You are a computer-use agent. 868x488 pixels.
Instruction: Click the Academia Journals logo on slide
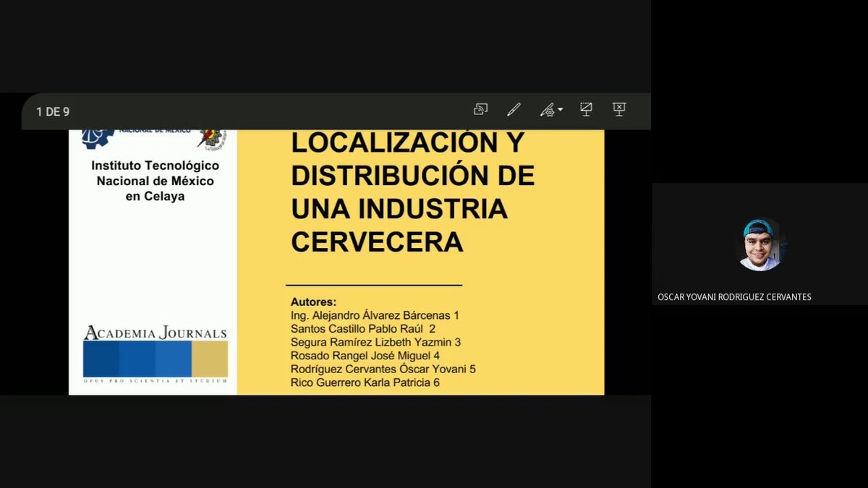coord(155,354)
